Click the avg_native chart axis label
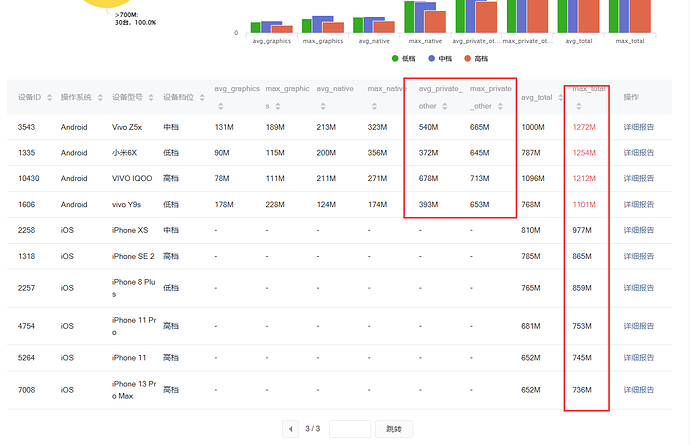The width and height of the screenshot is (690, 446). pyautogui.click(x=374, y=41)
